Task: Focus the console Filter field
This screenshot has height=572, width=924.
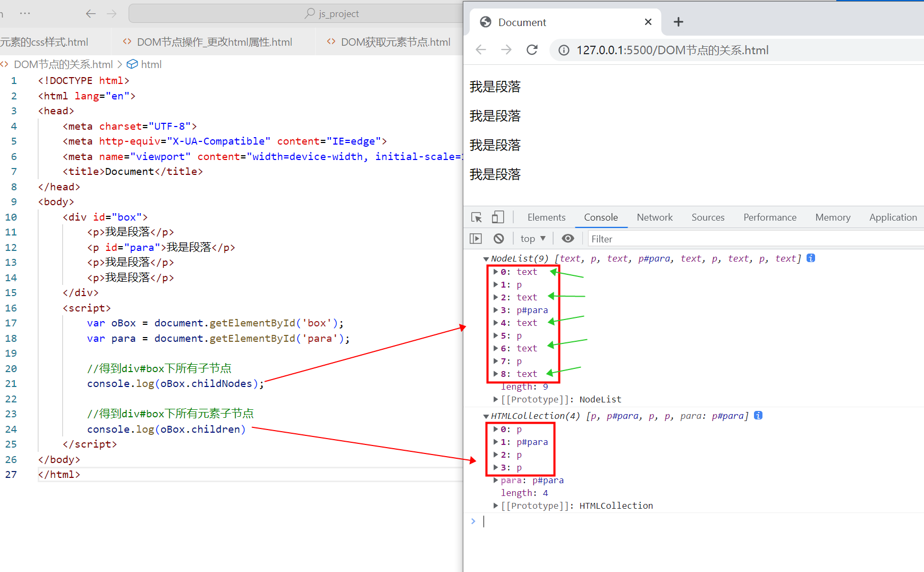Action: pos(755,239)
